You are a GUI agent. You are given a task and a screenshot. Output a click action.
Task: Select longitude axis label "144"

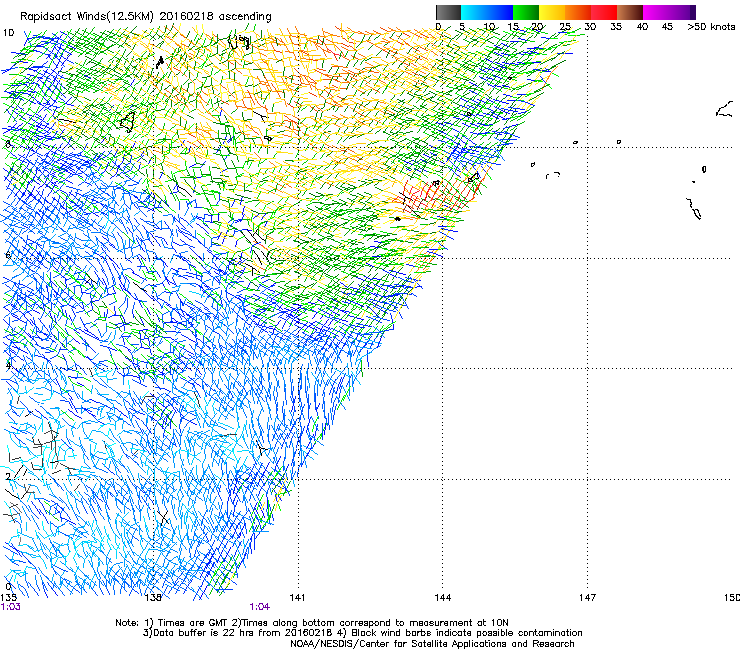click(x=443, y=598)
